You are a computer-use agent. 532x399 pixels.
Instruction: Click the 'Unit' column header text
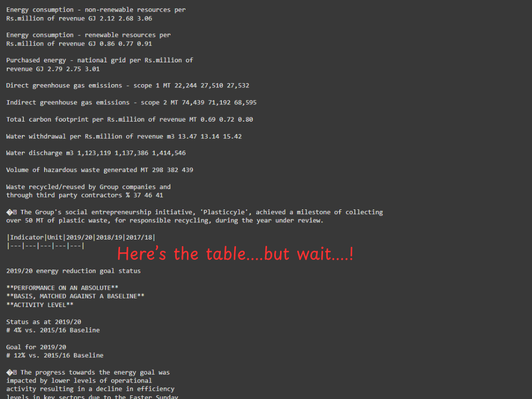point(55,237)
